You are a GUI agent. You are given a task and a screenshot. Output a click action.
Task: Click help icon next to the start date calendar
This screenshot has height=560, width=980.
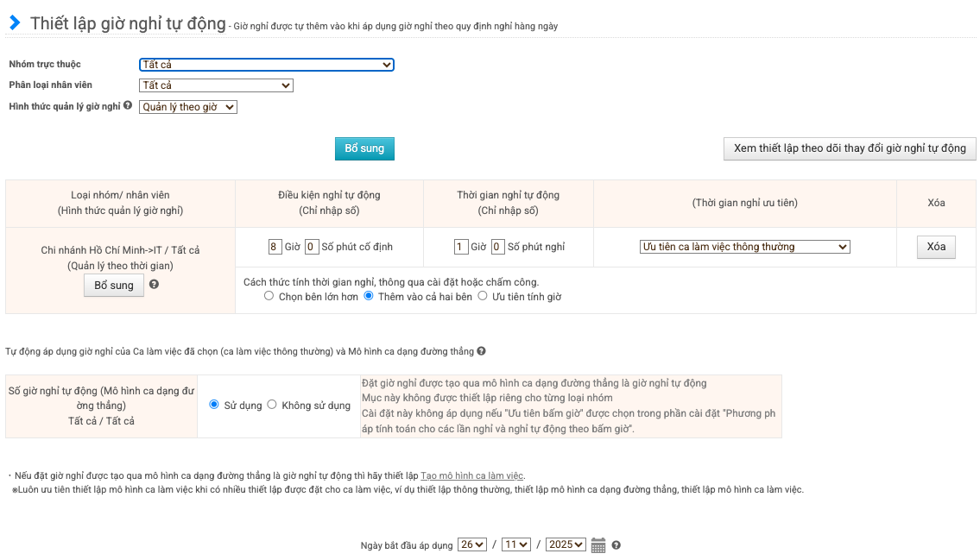[x=616, y=545]
